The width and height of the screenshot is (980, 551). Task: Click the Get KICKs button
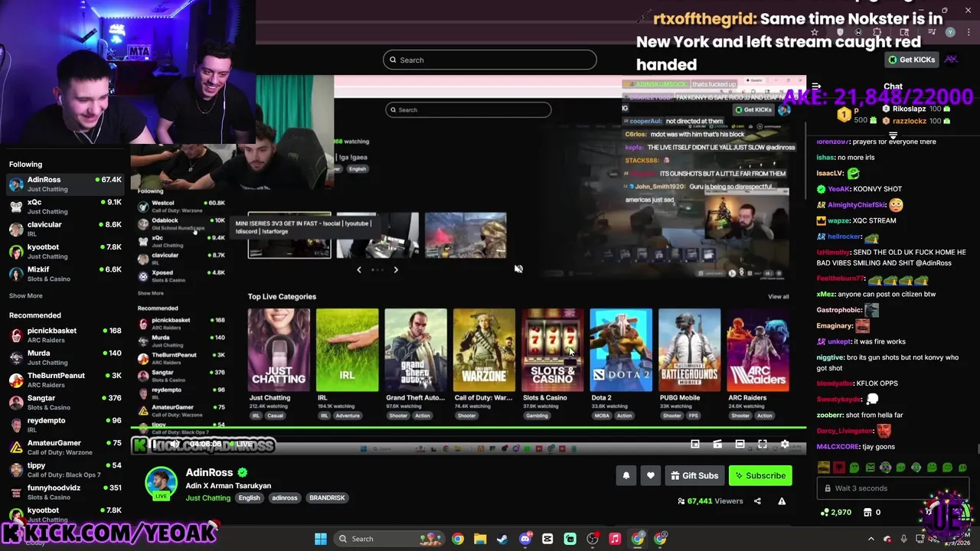coord(912,60)
